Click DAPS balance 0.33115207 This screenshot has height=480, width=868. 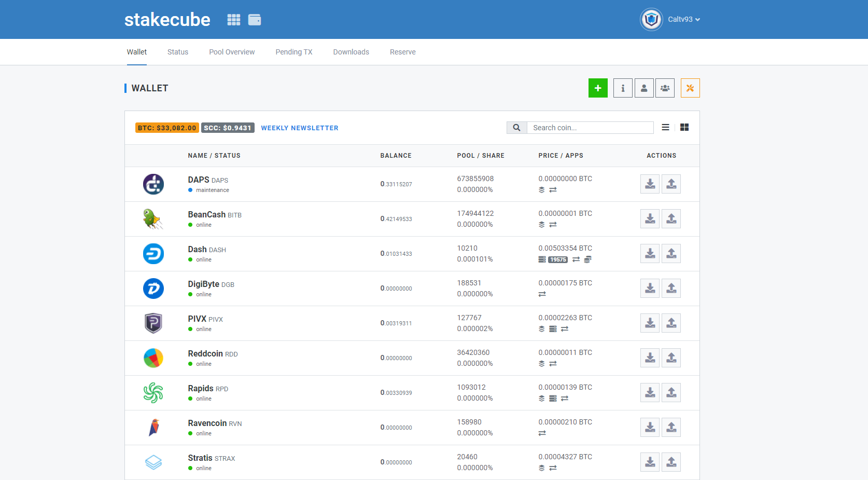[x=396, y=184]
